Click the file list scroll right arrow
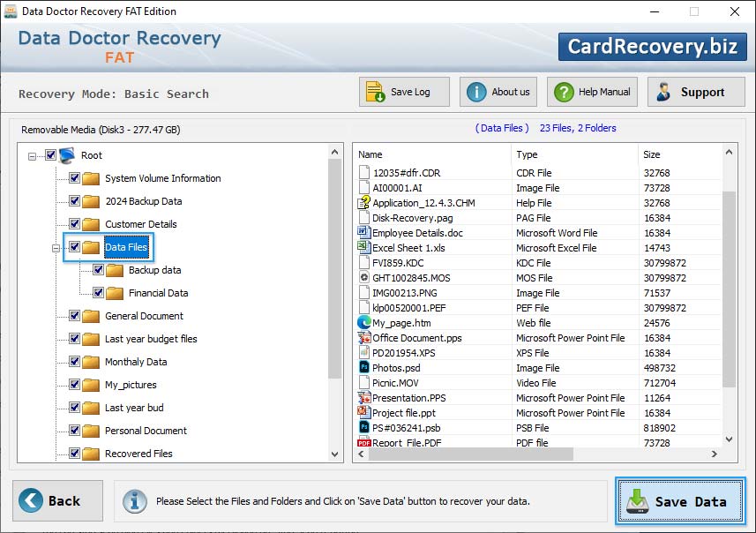 coord(714,454)
